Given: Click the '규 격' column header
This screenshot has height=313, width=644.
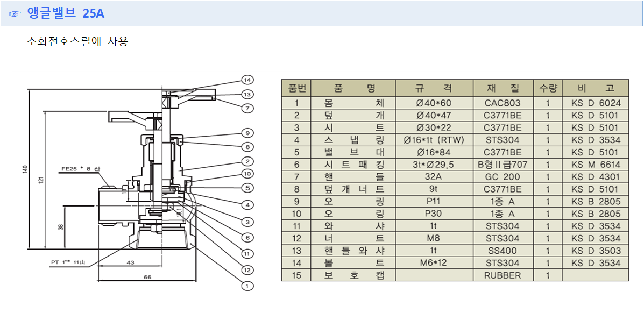Looking at the screenshot, I should 434,88.
